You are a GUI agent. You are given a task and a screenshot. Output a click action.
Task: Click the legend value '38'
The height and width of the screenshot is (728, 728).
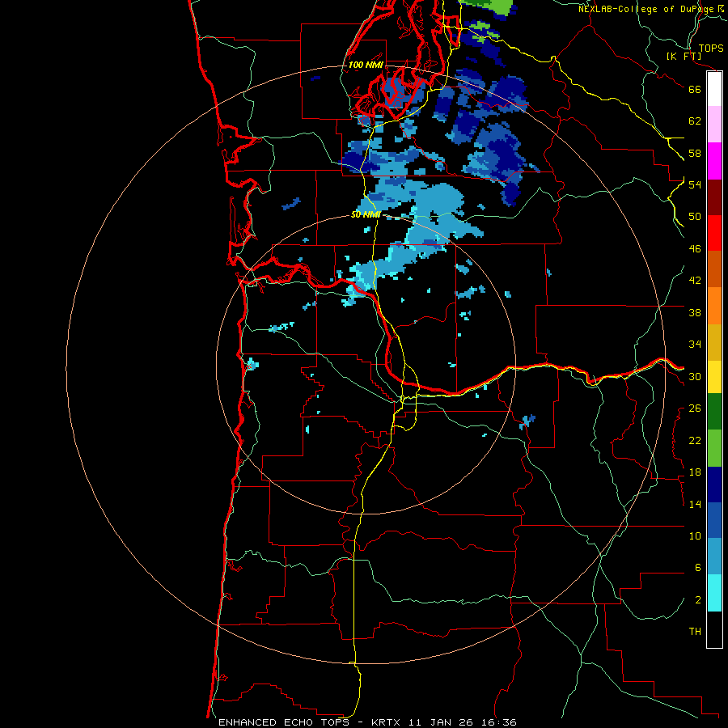[695, 312]
